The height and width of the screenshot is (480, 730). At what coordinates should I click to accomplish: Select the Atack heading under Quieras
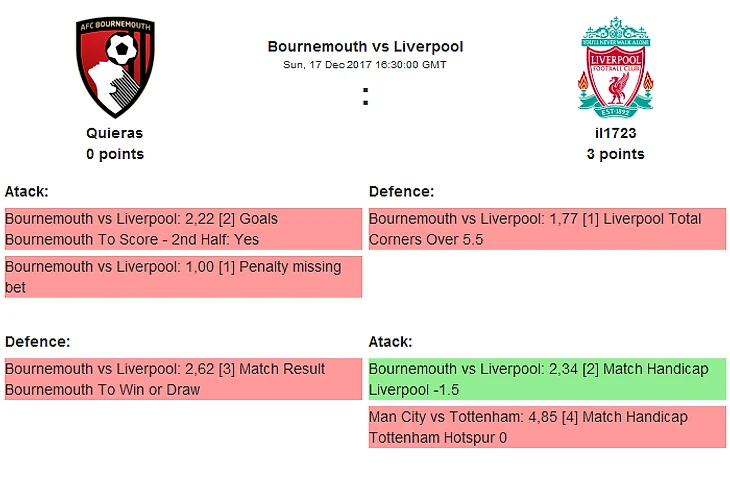(27, 191)
